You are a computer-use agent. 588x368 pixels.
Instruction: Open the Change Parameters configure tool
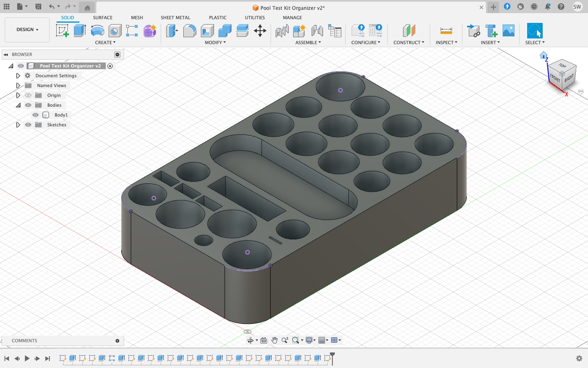[x=358, y=31]
